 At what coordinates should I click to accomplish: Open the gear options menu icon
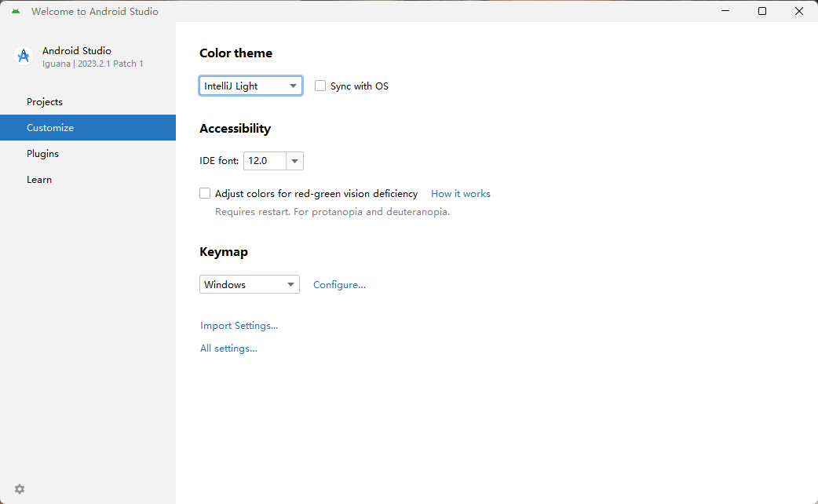(20, 489)
